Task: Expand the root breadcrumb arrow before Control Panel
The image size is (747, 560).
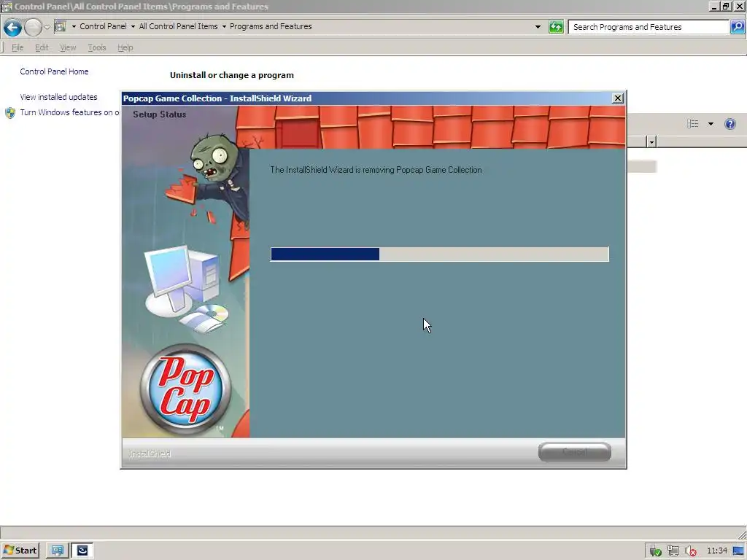Action: [74, 27]
